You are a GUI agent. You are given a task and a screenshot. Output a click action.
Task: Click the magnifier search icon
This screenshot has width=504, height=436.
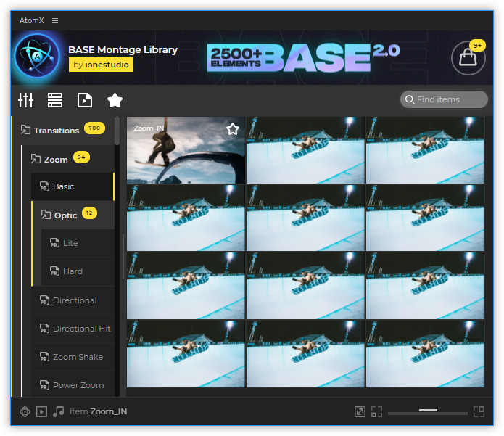point(410,99)
